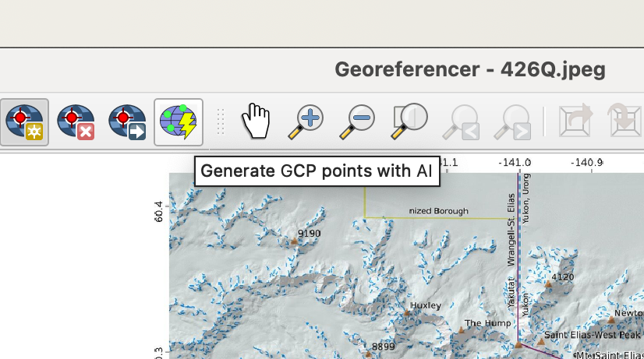Grab the toolbar's dotted drag handle
The width and height of the screenshot is (644, 359).
point(221,122)
